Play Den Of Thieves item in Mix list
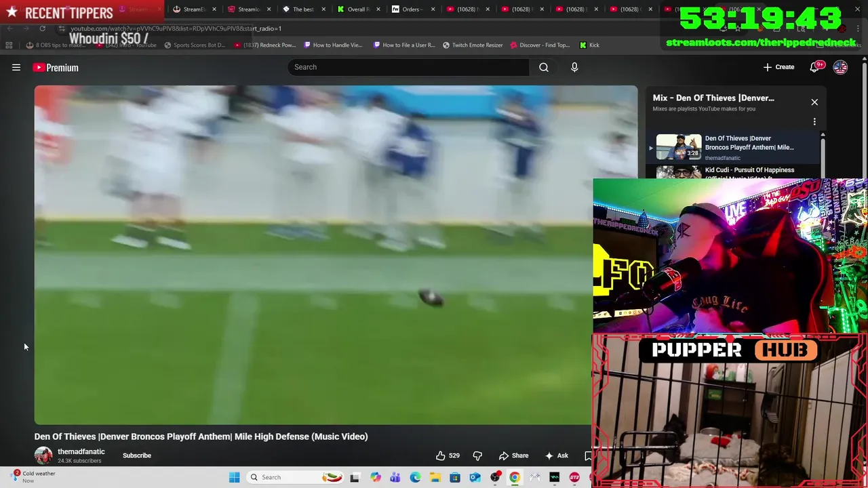868x488 pixels. tap(734, 147)
